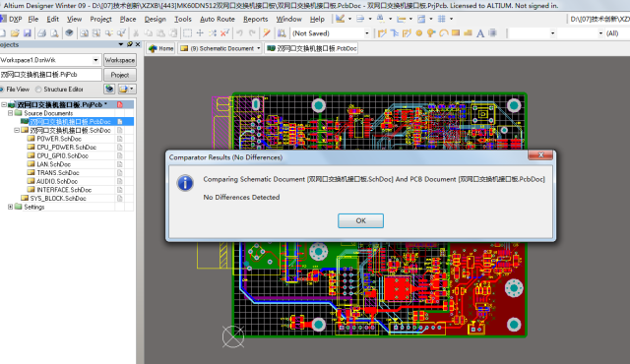630x364 pixels.
Task: Switch to the PcbDoc document tab
Action: [x=312, y=48]
